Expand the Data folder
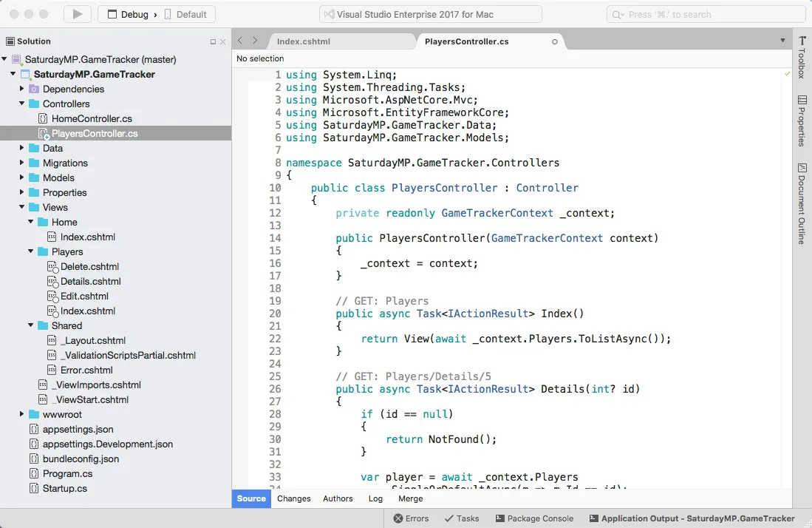812x528 pixels. click(21, 148)
